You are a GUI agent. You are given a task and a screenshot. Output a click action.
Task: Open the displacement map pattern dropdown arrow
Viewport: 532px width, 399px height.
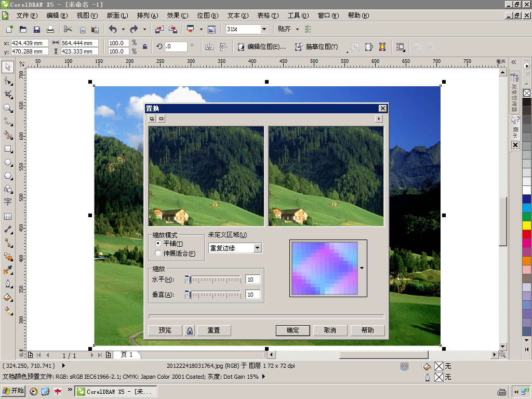click(362, 268)
